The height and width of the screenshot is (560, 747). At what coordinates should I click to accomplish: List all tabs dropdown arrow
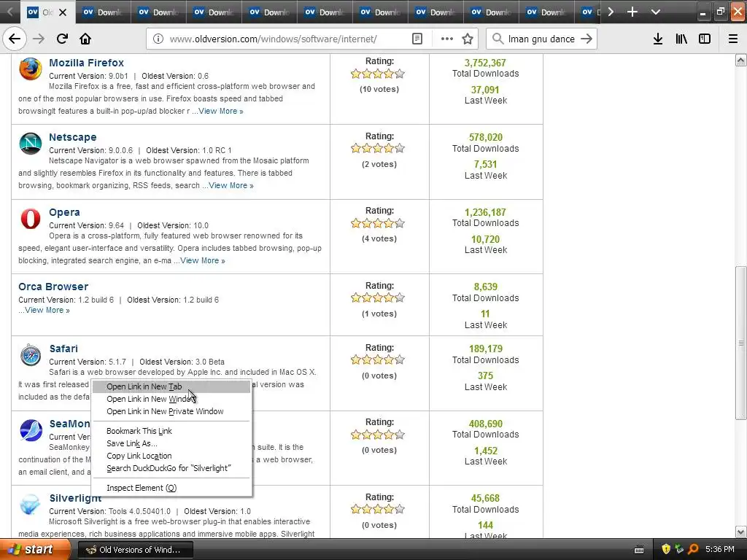(656, 12)
